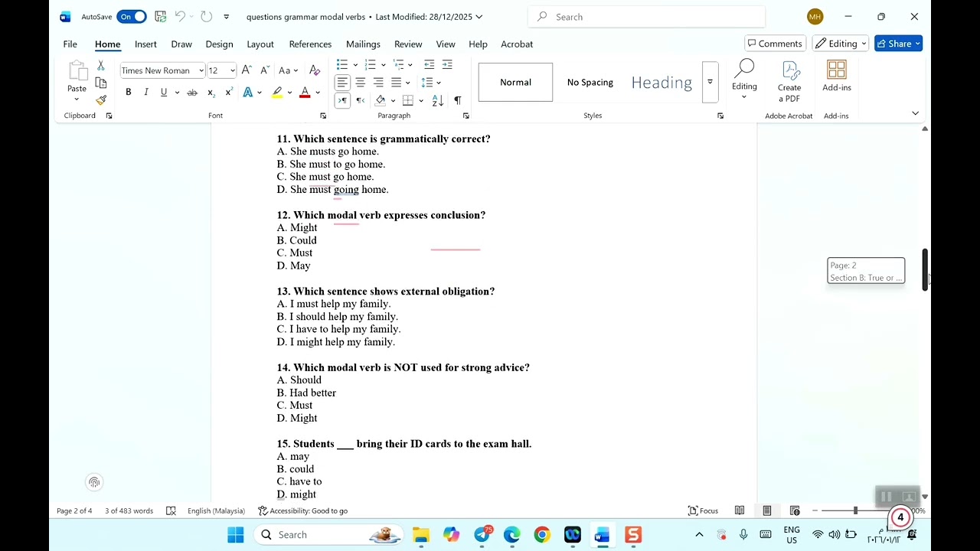Screen dimensions: 980x551
Task: Switch to the Layout tab
Action: pyautogui.click(x=260, y=44)
